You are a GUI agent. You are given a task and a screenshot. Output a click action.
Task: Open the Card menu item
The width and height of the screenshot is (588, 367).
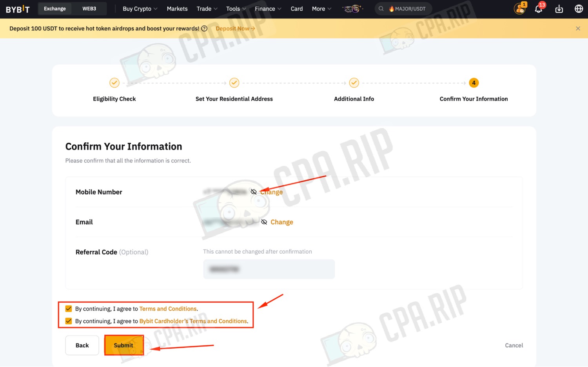click(297, 9)
